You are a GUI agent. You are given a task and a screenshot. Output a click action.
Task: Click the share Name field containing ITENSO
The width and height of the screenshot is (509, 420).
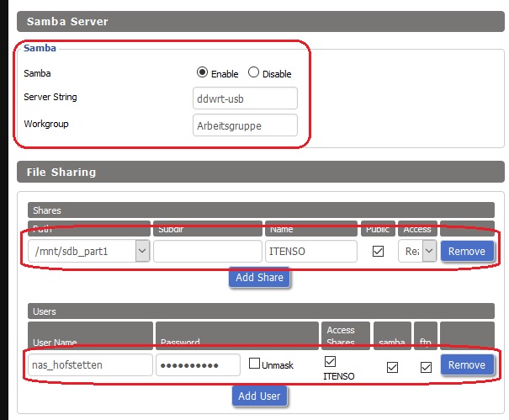coord(310,251)
